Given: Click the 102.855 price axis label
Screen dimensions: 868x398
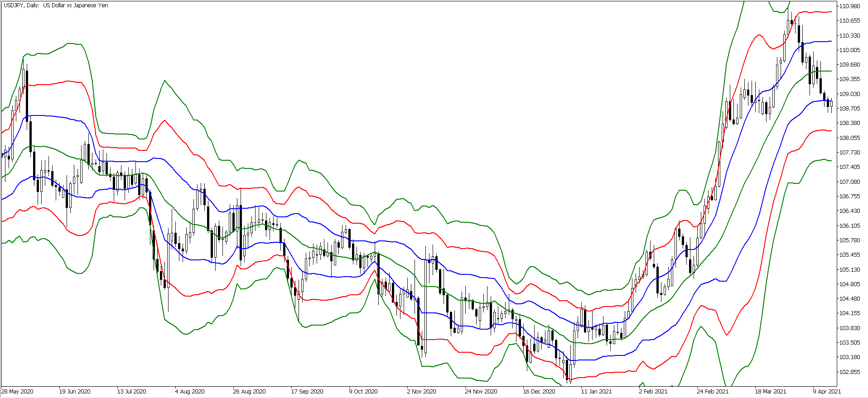Looking at the screenshot, I should 849,372.
